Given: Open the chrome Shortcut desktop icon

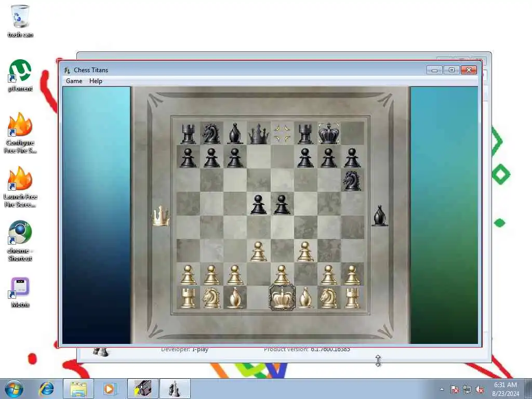Looking at the screenshot, I should click(20, 241).
